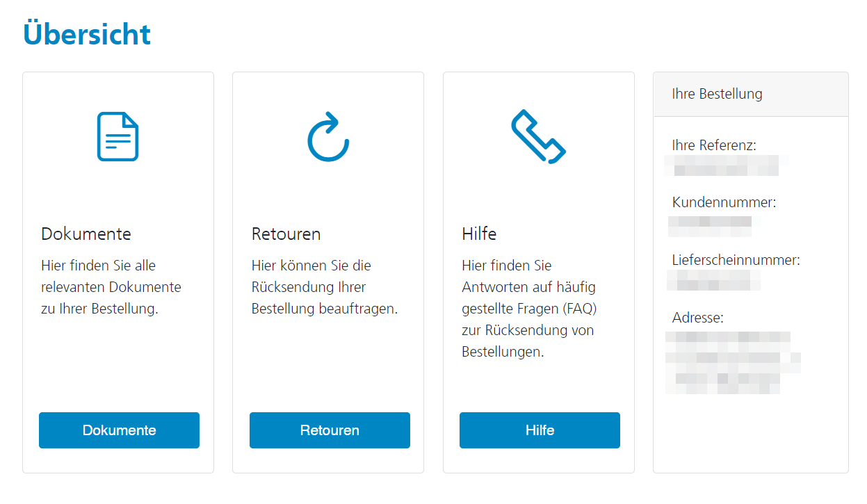This screenshot has width=867, height=504.
Task: Click the document page icon
Action: pos(118,136)
